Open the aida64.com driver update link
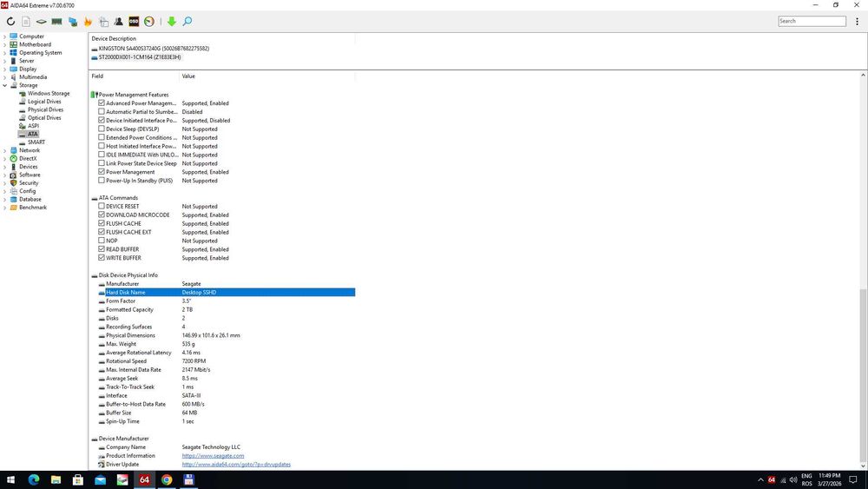Image resolution: width=868 pixels, height=489 pixels. [x=236, y=464]
